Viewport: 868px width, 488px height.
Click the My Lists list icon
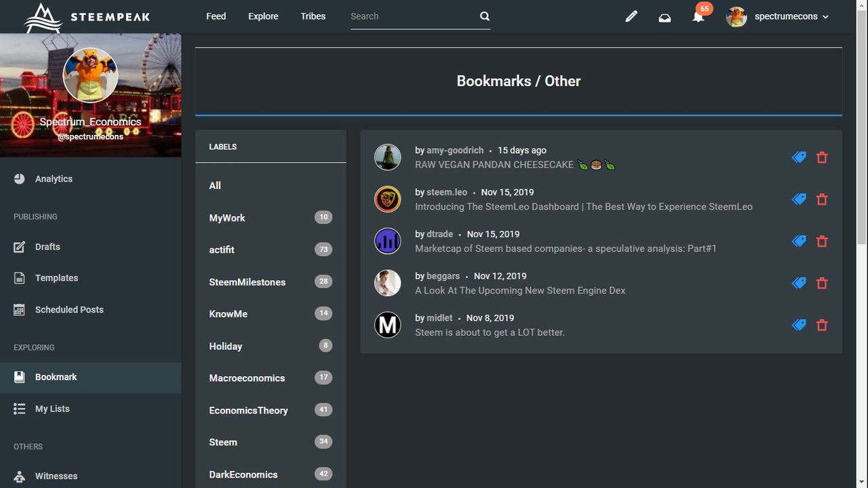coord(20,409)
